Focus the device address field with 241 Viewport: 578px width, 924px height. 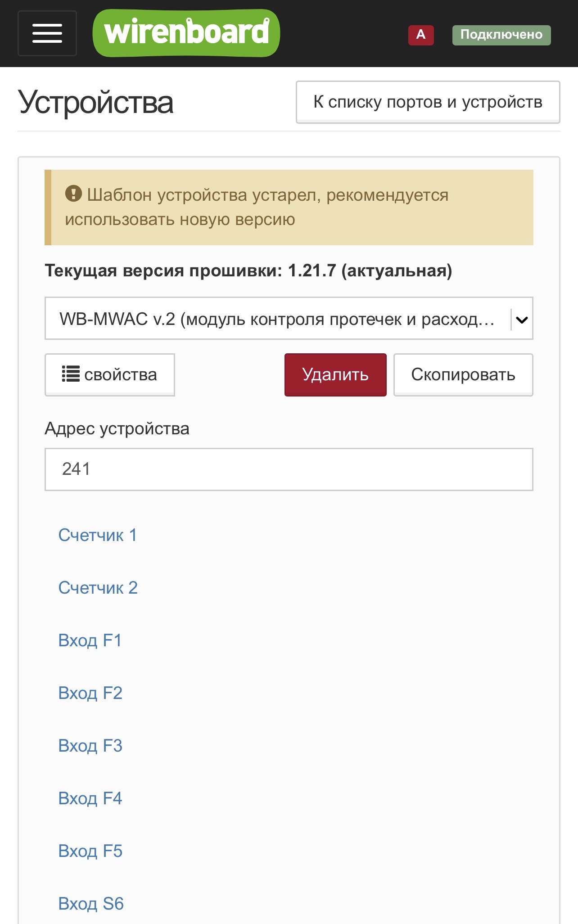click(289, 469)
